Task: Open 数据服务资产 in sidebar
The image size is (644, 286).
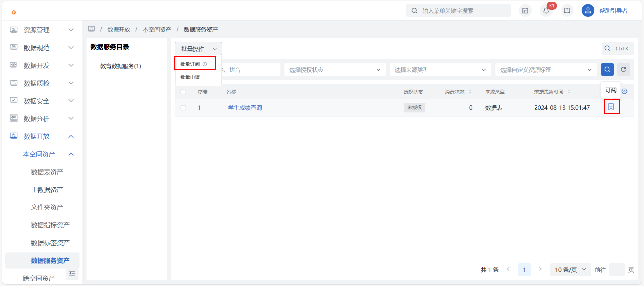Action: 42,260
